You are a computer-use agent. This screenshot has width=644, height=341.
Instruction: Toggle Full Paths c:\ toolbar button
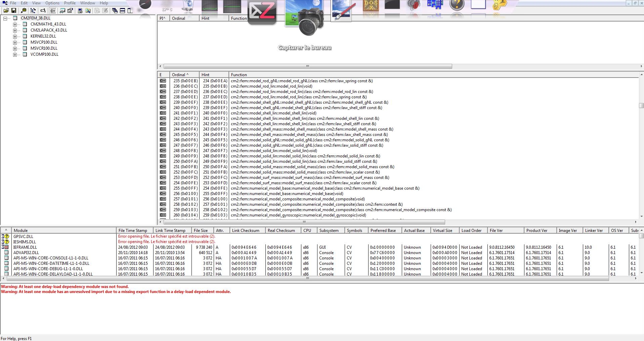click(x=43, y=10)
